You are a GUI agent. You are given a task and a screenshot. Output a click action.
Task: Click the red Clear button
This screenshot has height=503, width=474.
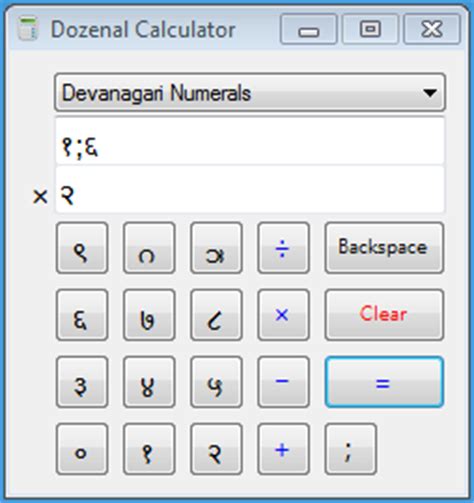(384, 315)
